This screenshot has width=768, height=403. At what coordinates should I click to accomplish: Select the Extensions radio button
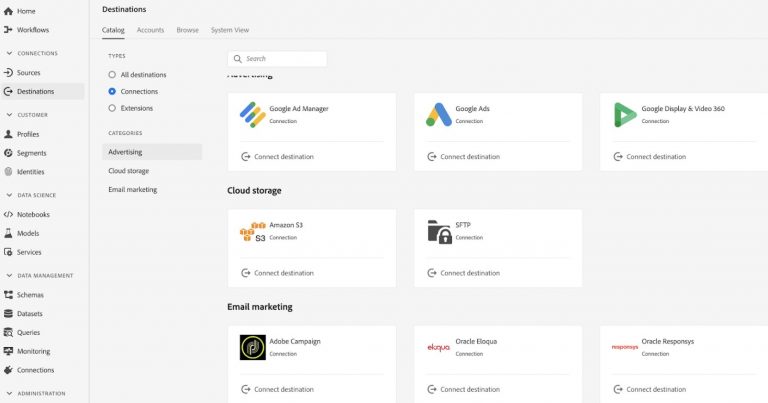pyautogui.click(x=112, y=108)
